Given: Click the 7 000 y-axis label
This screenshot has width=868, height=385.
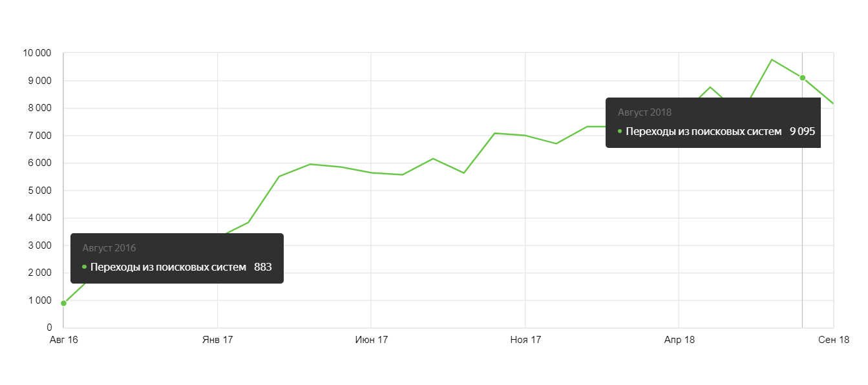Looking at the screenshot, I should [39, 136].
